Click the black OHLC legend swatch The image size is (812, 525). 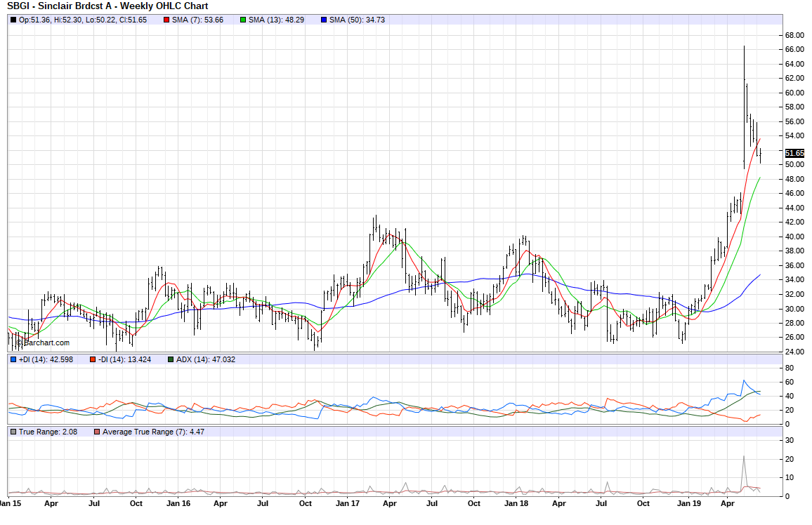[13, 20]
